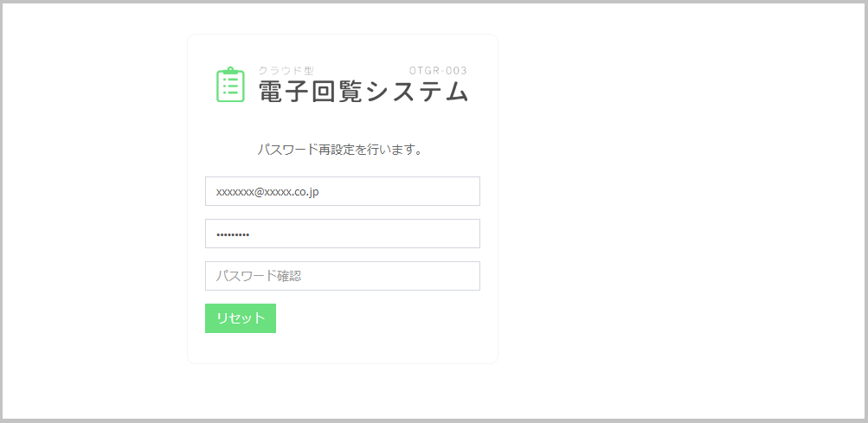Focus the masked password input field
Image resolution: width=868 pixels, height=423 pixels.
coord(342,234)
